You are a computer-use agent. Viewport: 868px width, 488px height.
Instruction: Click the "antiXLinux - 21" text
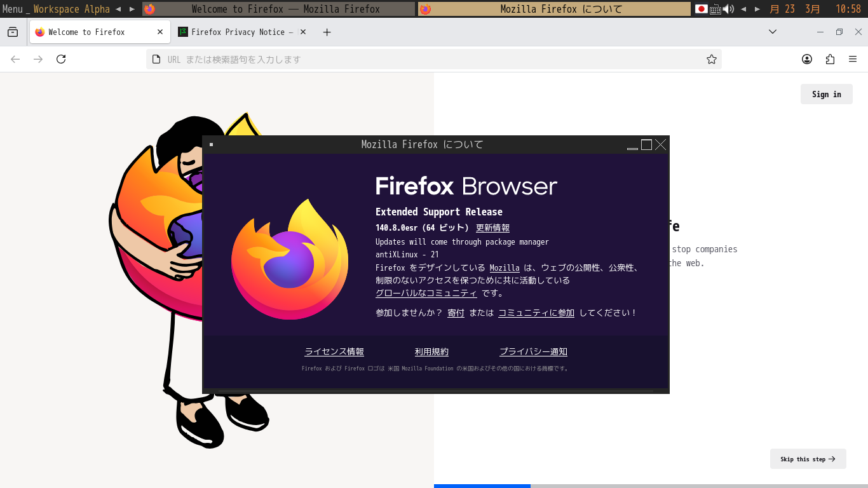[407, 254]
